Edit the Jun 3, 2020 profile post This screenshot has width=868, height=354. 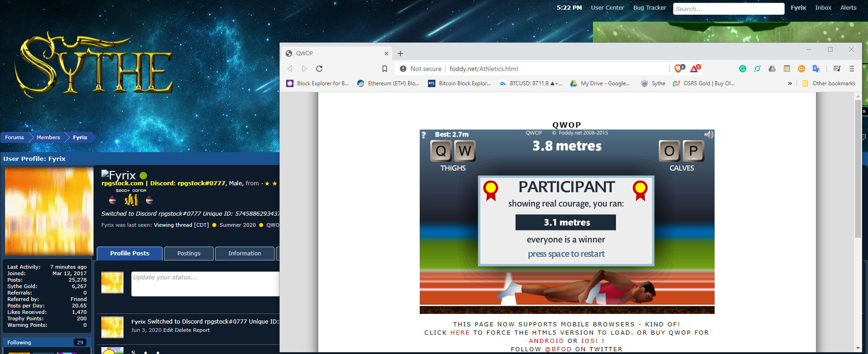tap(168, 330)
